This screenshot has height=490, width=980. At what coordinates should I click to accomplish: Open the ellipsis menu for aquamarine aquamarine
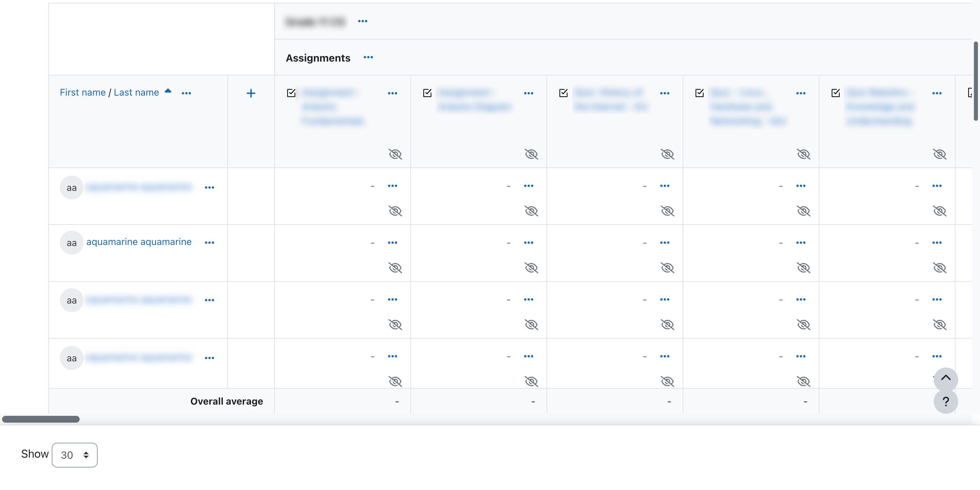click(209, 242)
